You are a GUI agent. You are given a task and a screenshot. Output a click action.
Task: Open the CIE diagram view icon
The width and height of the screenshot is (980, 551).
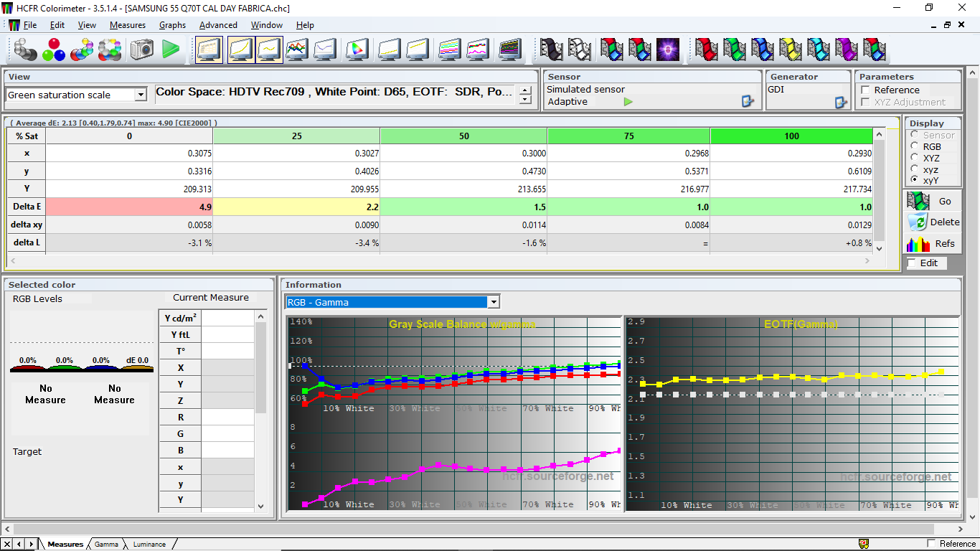pyautogui.click(x=357, y=50)
